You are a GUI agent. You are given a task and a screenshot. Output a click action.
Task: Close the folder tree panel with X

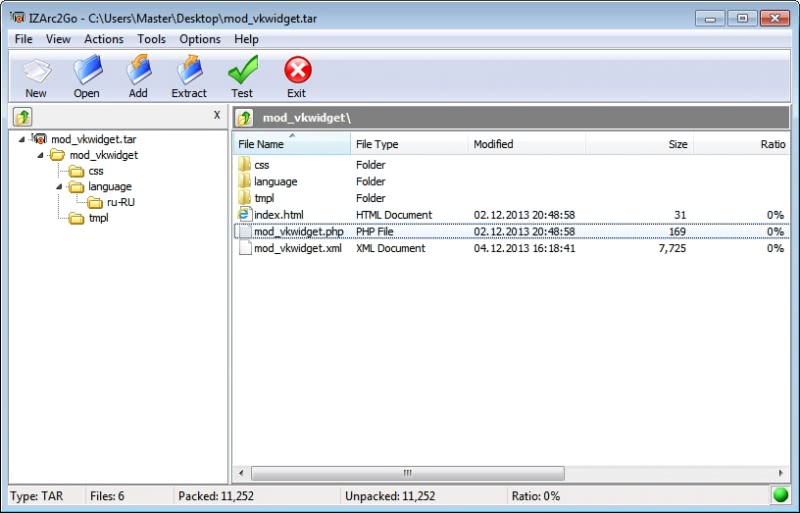coord(217,115)
